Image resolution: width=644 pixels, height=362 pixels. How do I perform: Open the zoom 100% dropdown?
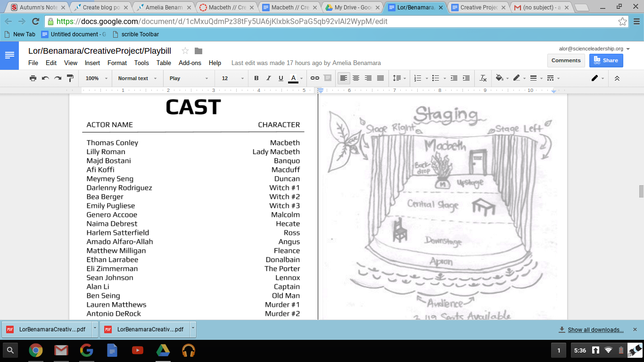[x=96, y=78]
